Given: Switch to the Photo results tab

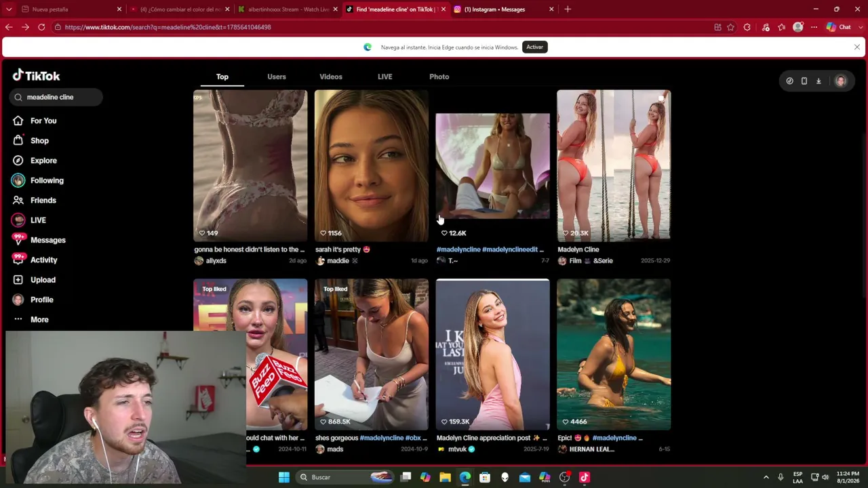Looking at the screenshot, I should pos(439,77).
